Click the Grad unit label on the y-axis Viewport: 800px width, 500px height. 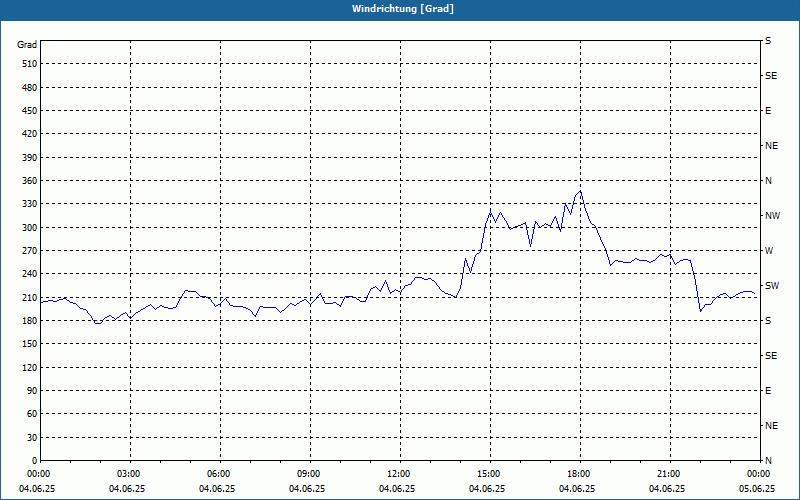point(27,45)
